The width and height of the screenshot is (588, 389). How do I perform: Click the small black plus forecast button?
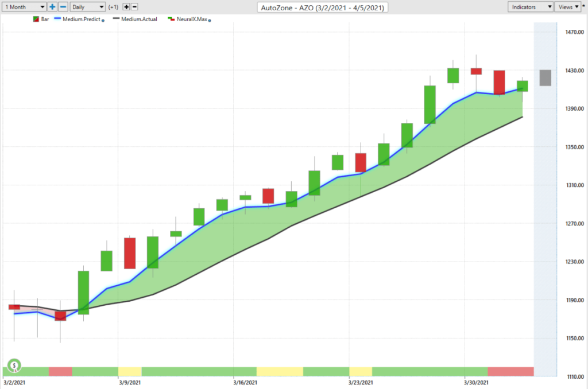pos(126,7)
